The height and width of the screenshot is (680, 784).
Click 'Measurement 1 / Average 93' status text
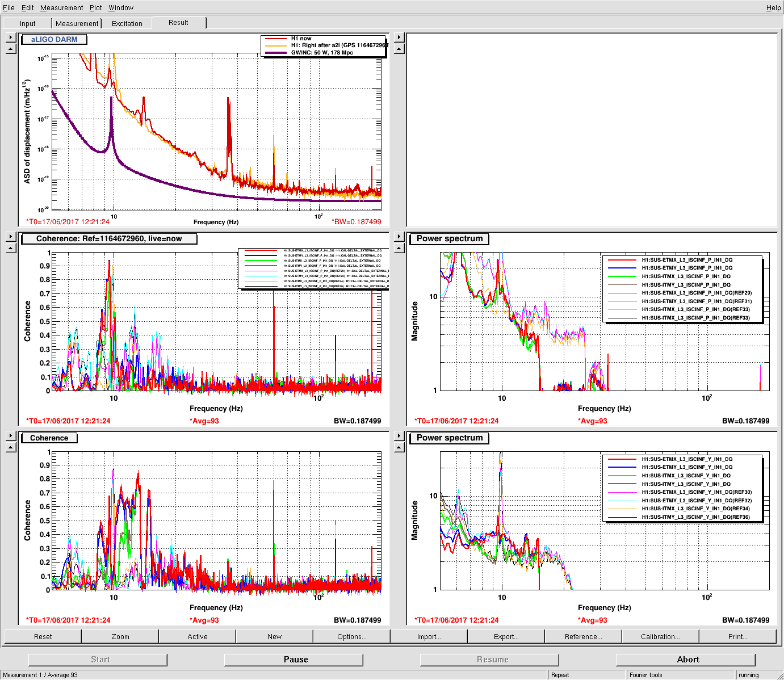point(40,675)
